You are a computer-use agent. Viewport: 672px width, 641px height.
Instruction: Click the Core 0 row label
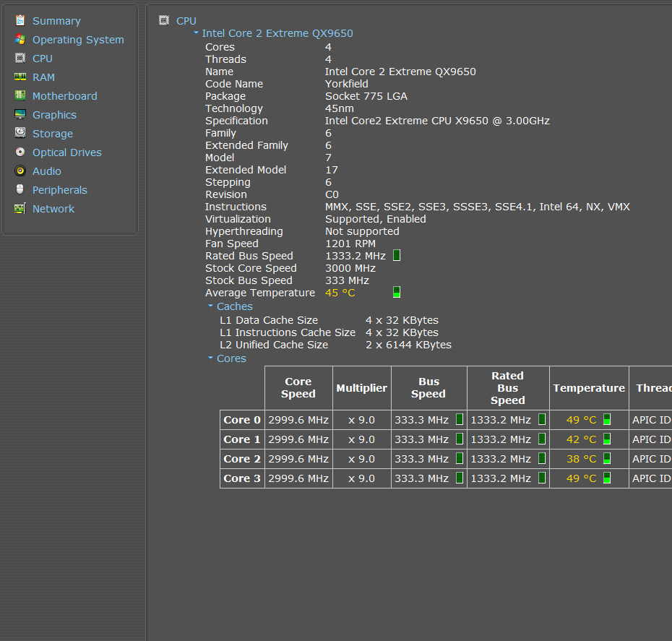click(242, 420)
